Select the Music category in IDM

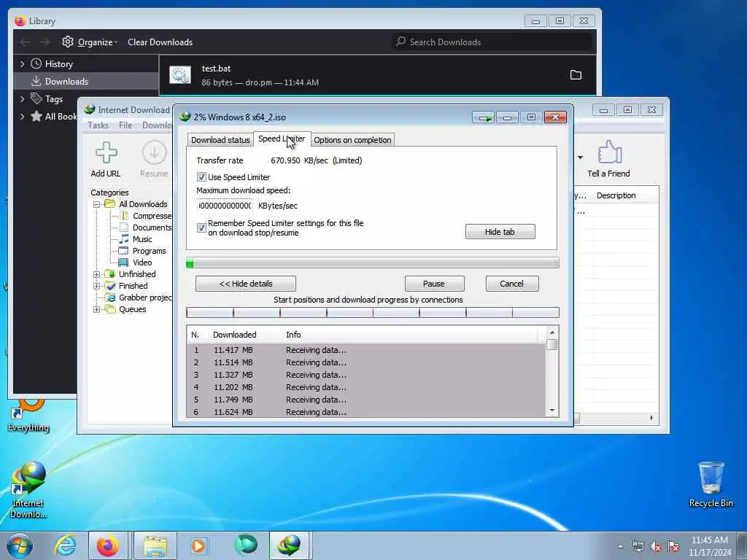click(x=142, y=239)
